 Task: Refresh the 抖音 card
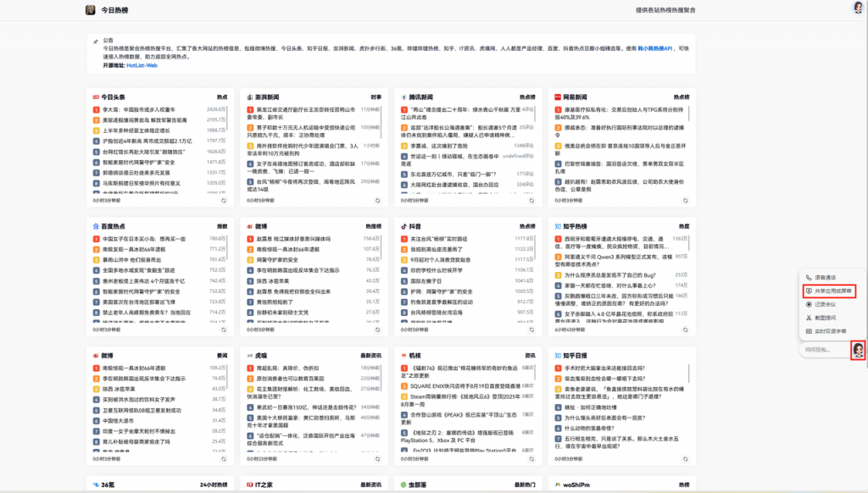click(531, 330)
